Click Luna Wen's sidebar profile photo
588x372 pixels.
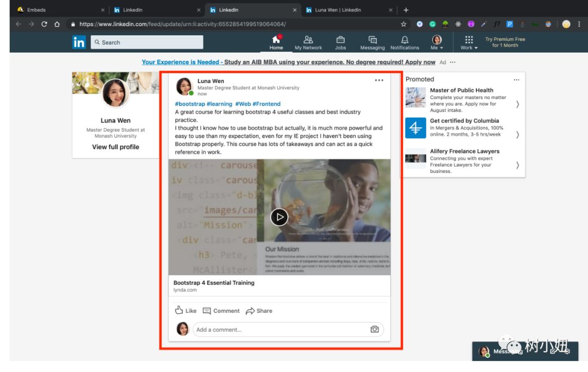point(115,93)
